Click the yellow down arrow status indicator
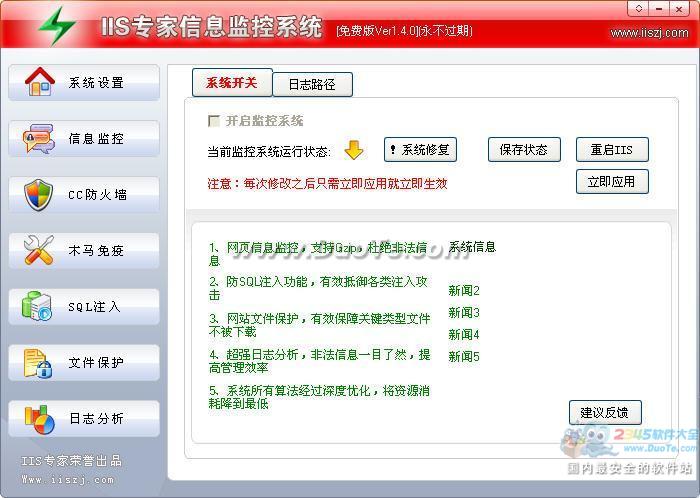Viewport: 700px width, 498px height. 354,151
